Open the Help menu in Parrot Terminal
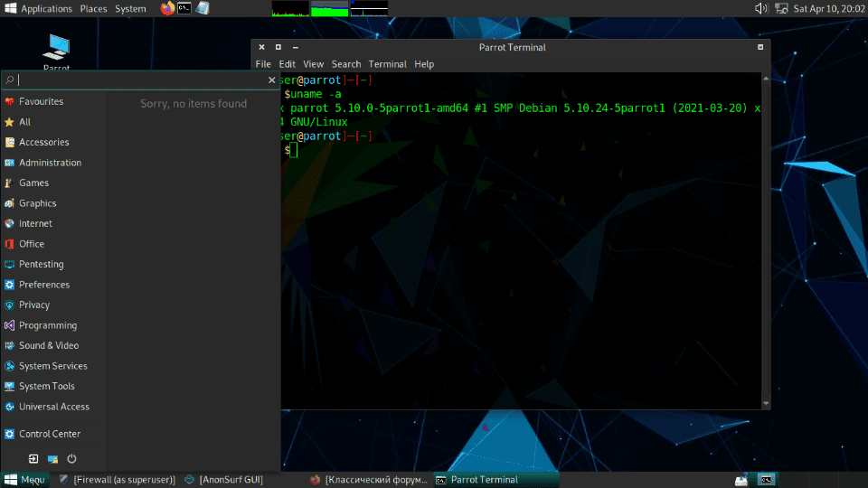Viewport: 868px width, 488px height. click(x=424, y=64)
